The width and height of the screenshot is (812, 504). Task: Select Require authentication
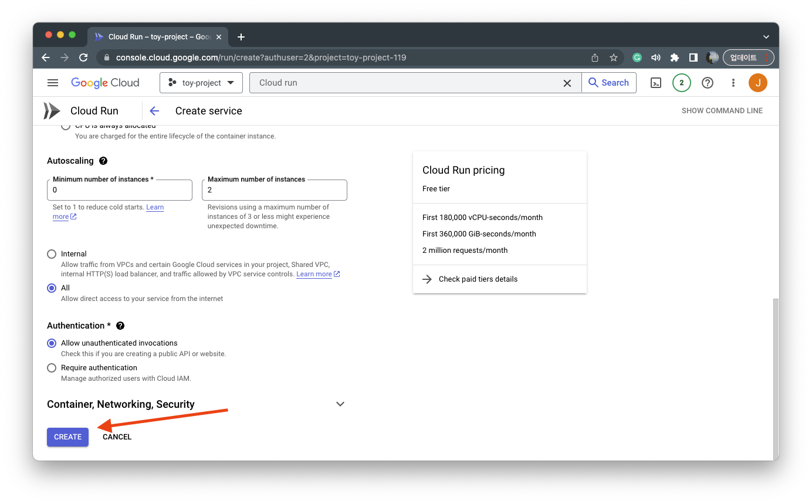point(52,368)
